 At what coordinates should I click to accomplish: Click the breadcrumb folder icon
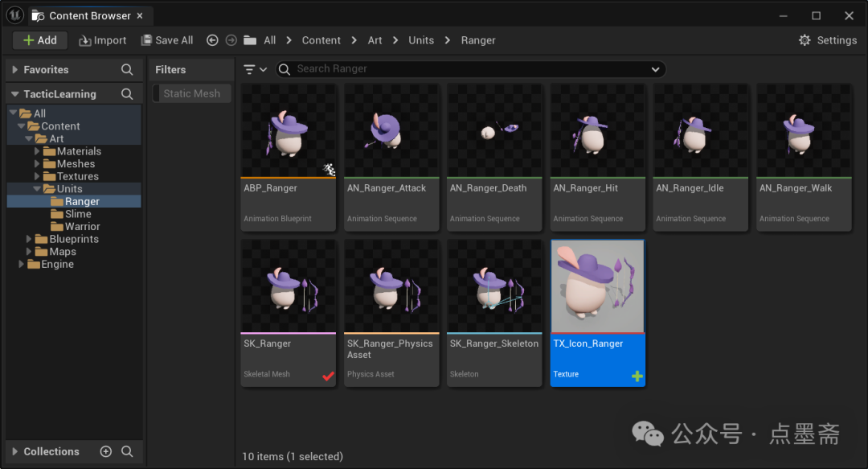tap(250, 40)
